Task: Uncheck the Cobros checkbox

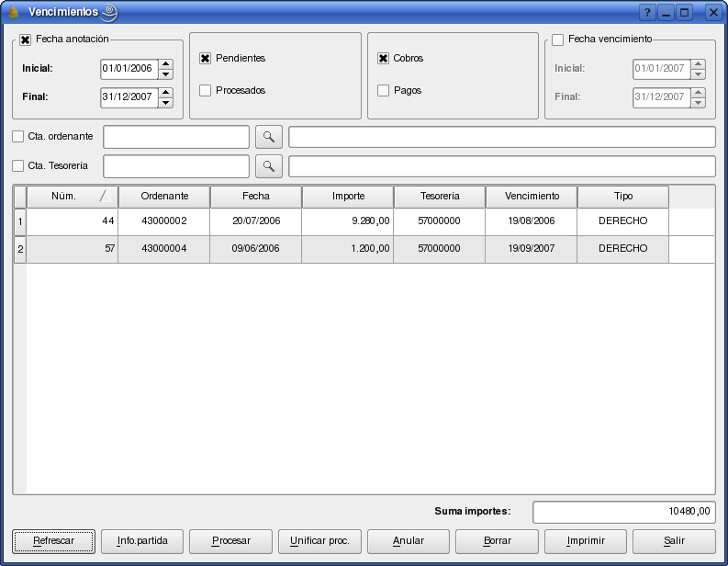Action: [x=383, y=58]
